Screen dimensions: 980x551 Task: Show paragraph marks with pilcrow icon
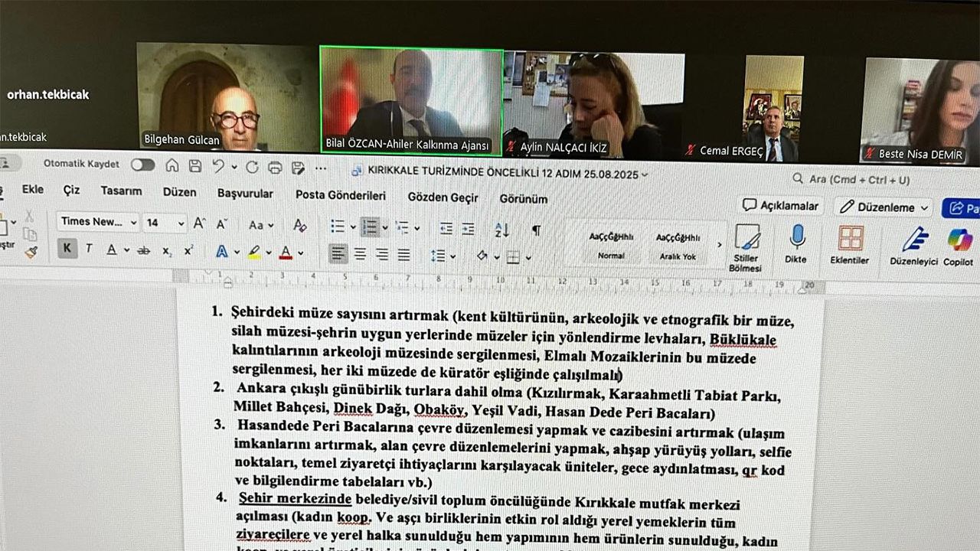point(536,230)
